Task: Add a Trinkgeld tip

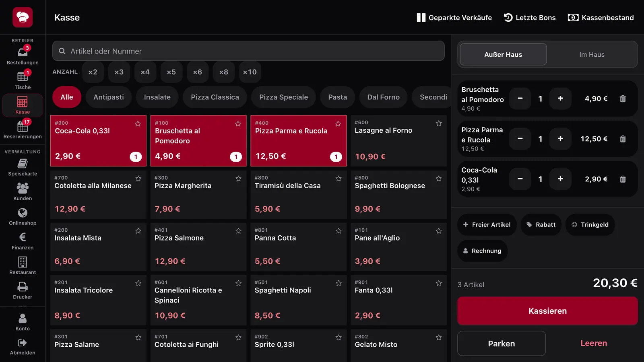Action: 590,225
